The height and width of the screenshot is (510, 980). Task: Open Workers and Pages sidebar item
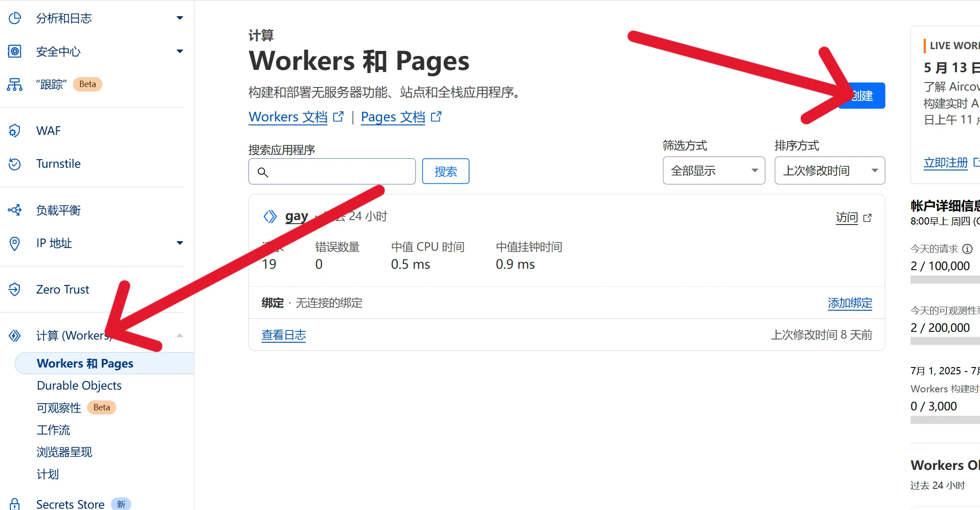pyautogui.click(x=85, y=363)
